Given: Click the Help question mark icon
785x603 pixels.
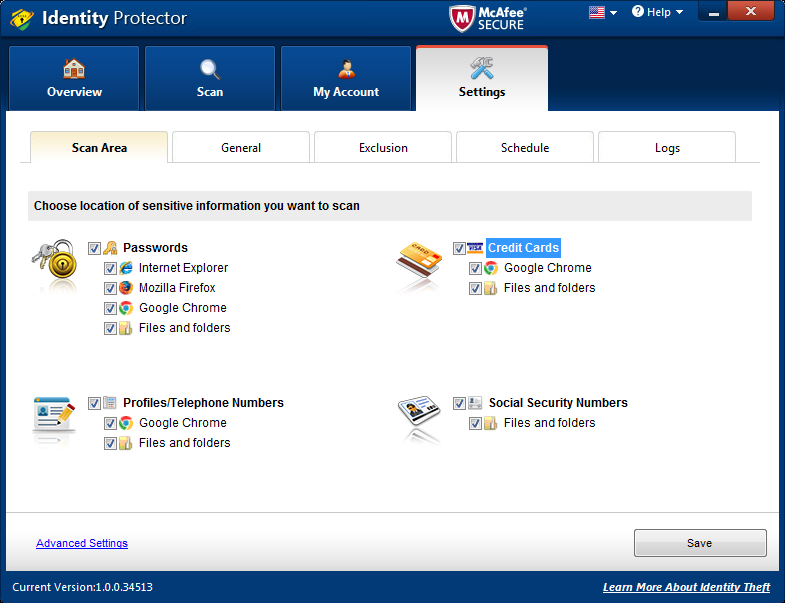Looking at the screenshot, I should coord(637,11).
